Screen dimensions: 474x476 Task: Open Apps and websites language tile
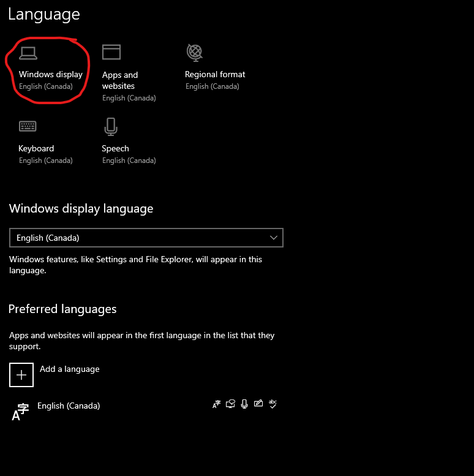tap(129, 73)
